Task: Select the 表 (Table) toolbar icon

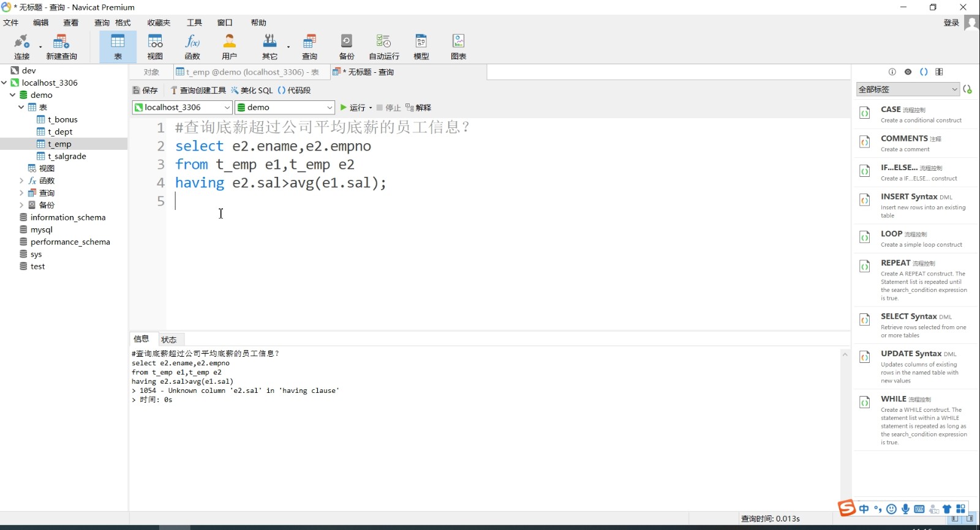Action: click(x=118, y=47)
